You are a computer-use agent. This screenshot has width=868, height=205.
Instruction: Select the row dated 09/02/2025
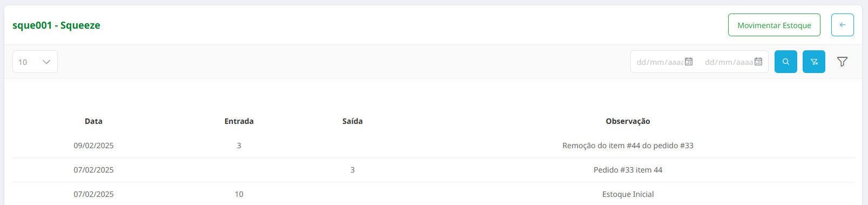pyautogui.click(x=433, y=146)
